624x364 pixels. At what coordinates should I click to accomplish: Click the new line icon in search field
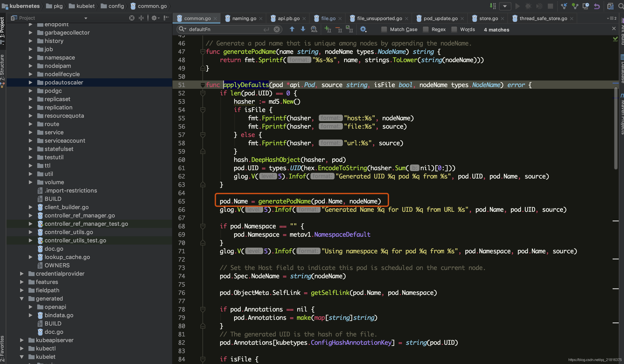[x=266, y=30]
